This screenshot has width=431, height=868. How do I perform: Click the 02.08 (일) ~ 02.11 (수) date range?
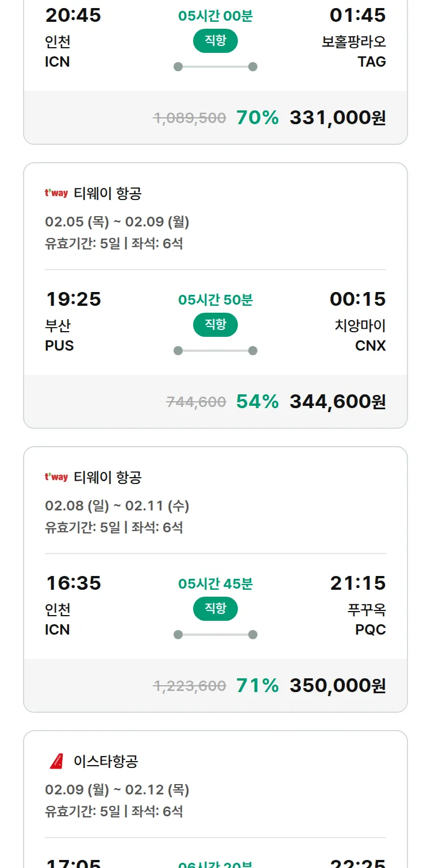coord(117,506)
